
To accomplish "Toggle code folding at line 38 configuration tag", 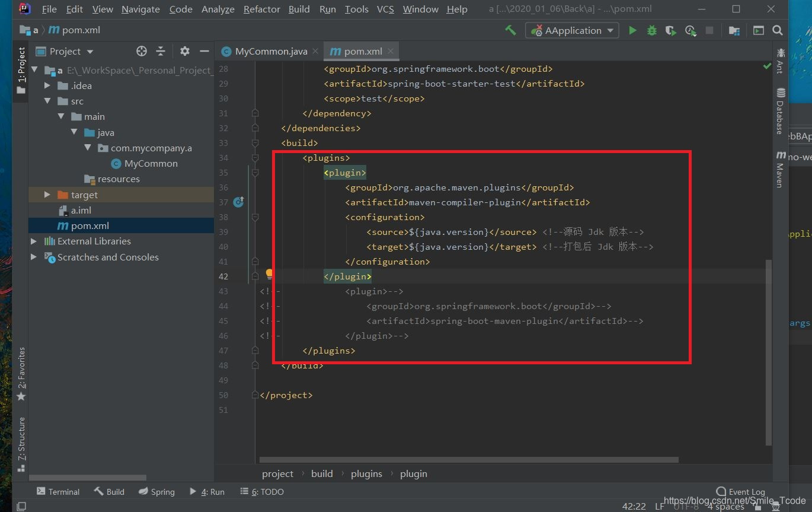I will (255, 217).
